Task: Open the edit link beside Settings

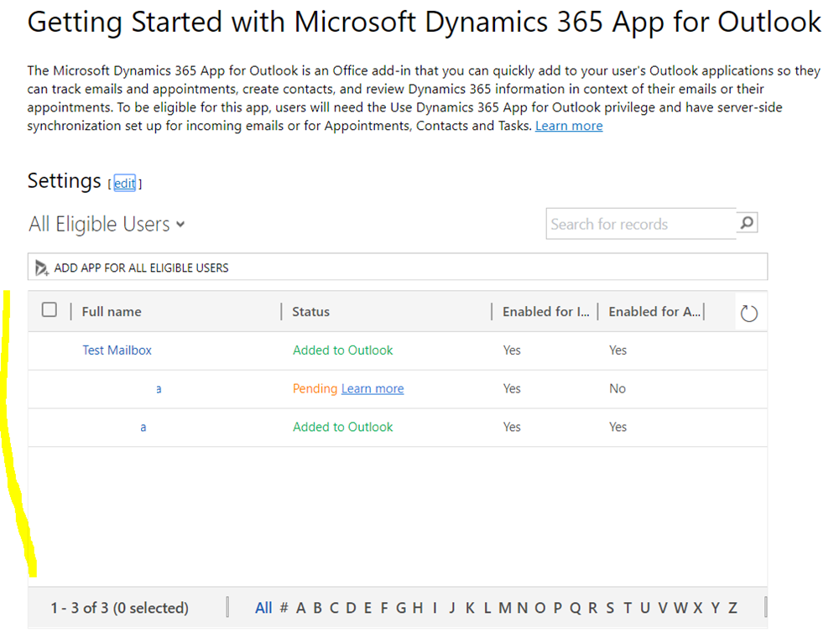Action: click(124, 183)
